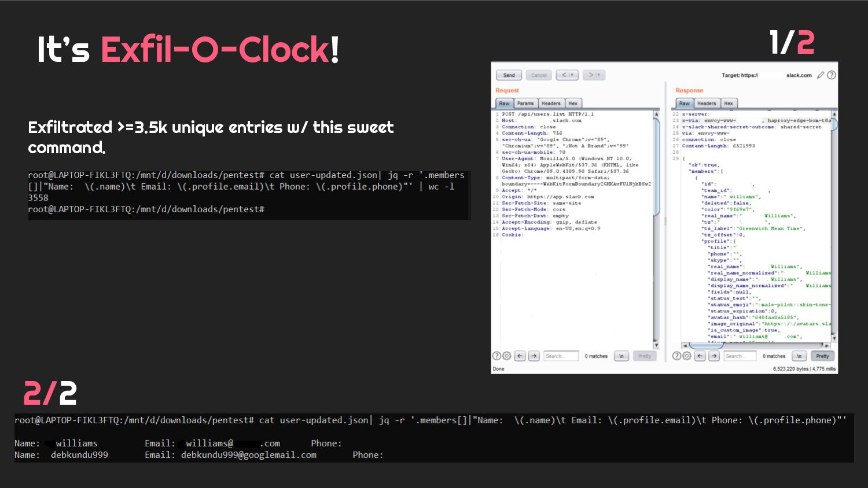Click the 'Cookie:' request header line
Screen dimensions: 868x488
point(513,235)
